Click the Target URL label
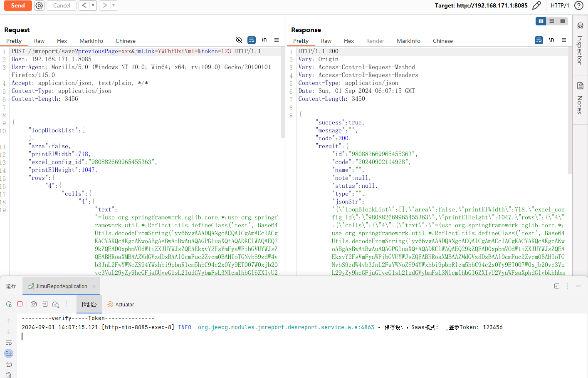This screenshot has width=588, height=378. 481,5
